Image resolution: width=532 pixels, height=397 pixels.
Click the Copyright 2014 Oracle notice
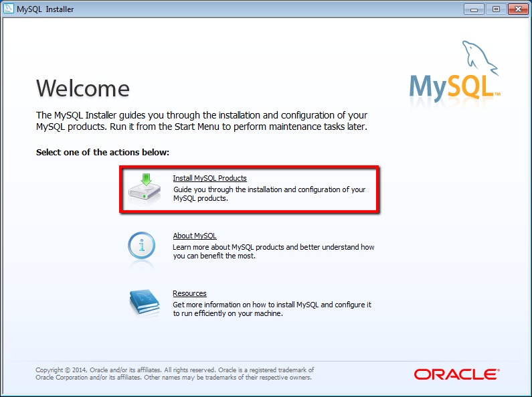click(175, 374)
